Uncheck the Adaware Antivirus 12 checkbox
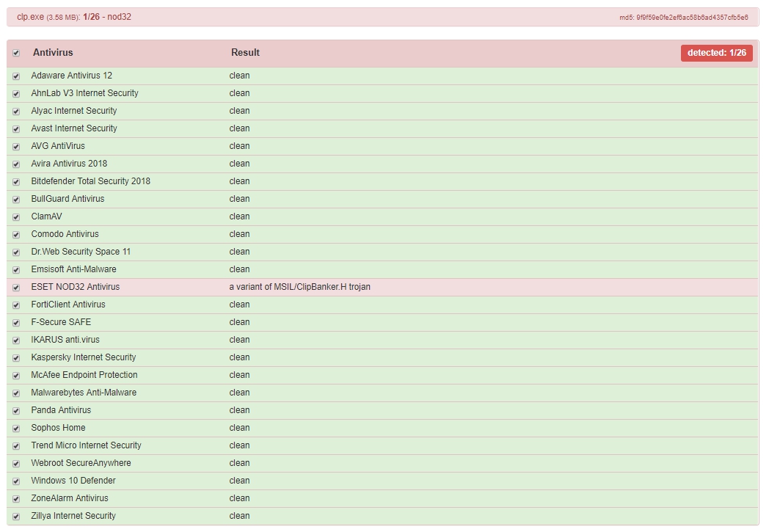Viewport: 769px width, 532px height. [16, 76]
